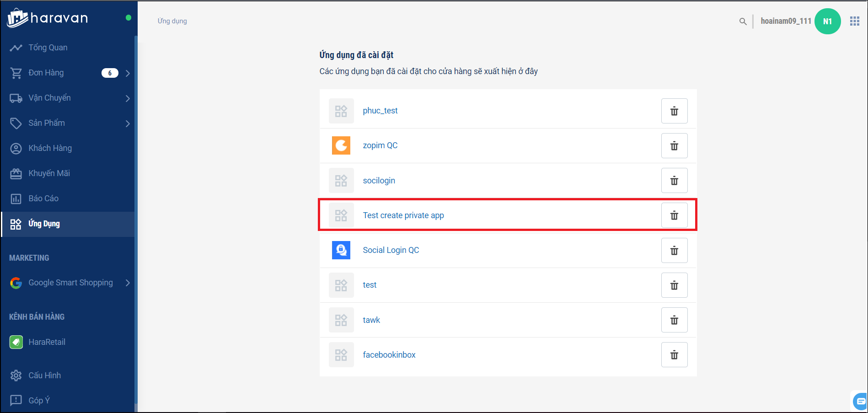This screenshot has width=868, height=413.
Task: Open Cấu Hình settings in sidebar
Action: coord(44,375)
